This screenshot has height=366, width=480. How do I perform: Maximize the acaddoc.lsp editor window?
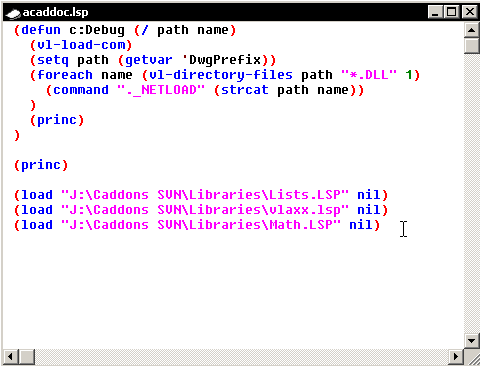[x=451, y=12]
